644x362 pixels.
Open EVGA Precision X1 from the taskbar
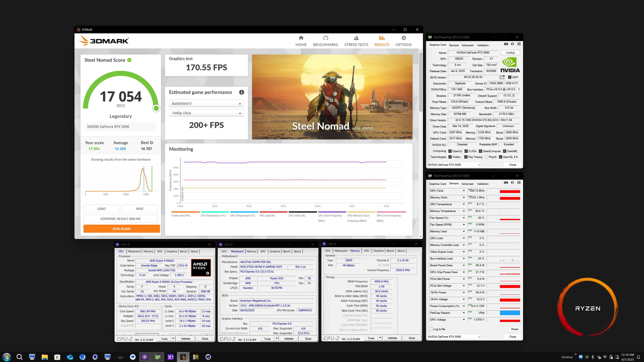point(171,357)
